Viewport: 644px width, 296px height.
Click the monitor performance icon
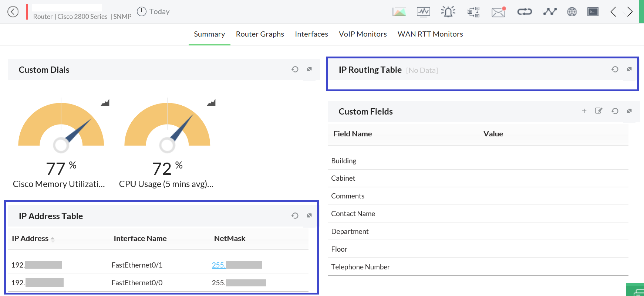tap(423, 12)
